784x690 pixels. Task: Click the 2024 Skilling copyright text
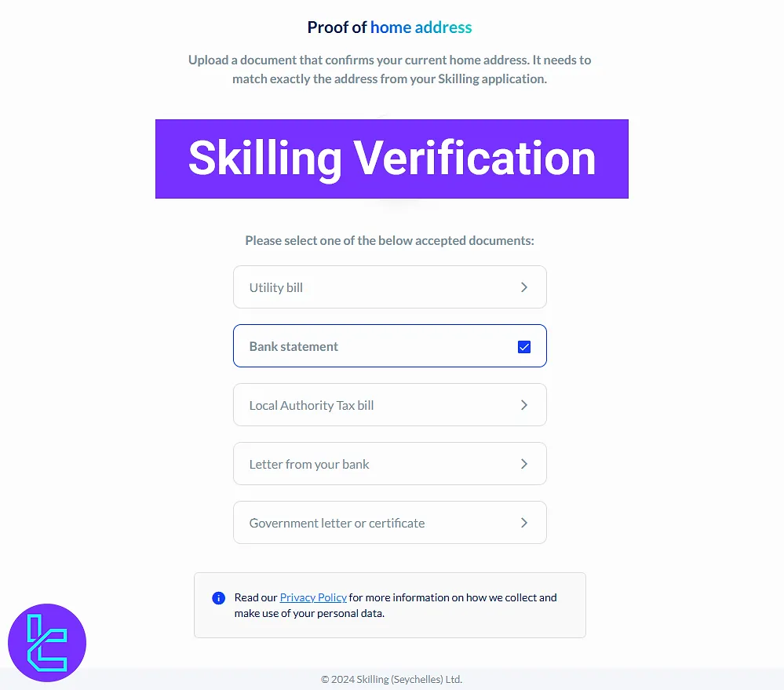tap(392, 679)
